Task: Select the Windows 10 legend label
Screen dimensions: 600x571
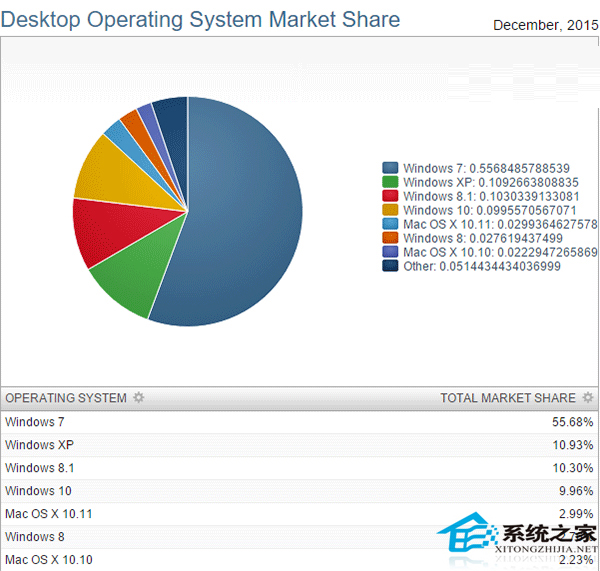Action: [490, 210]
